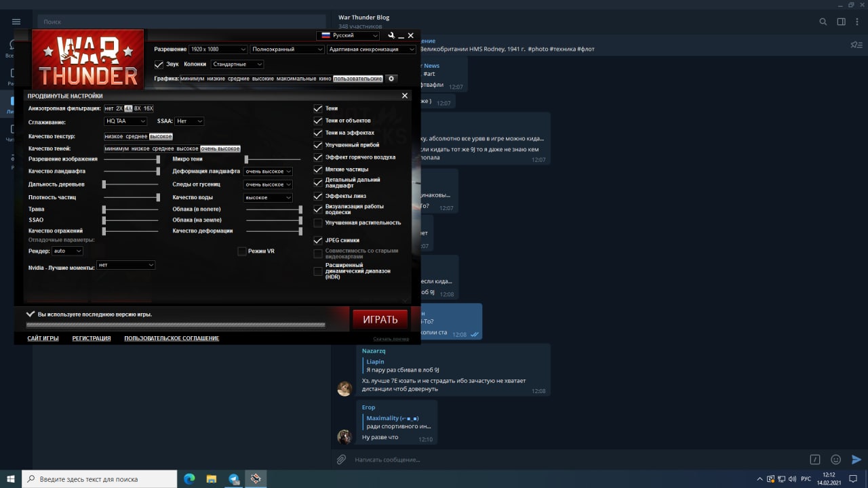Image resolution: width=868 pixels, height=488 pixels.
Task: Search in War Thunder Blog chat
Action: (823, 22)
